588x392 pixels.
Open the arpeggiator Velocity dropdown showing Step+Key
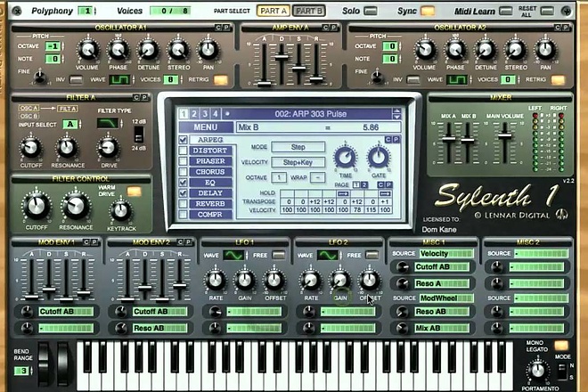pyautogui.click(x=298, y=162)
